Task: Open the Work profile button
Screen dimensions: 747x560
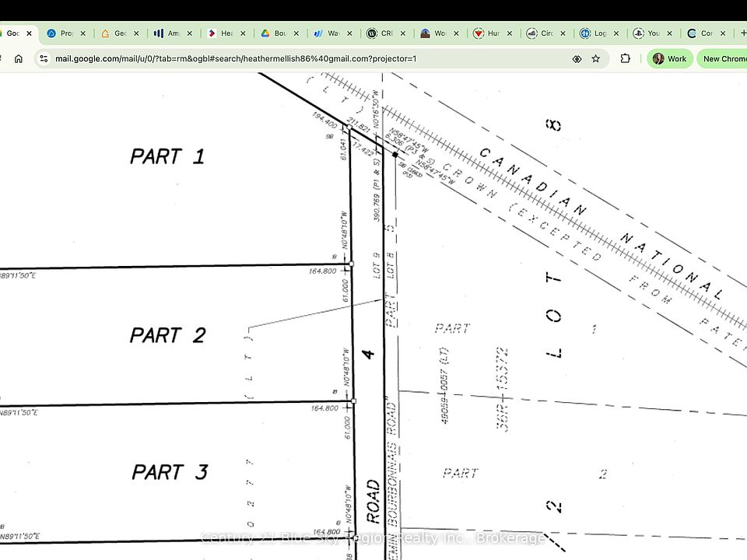Action: point(669,58)
